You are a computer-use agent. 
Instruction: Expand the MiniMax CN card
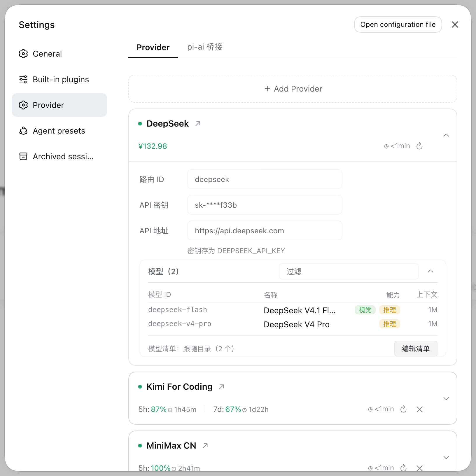[x=446, y=457]
